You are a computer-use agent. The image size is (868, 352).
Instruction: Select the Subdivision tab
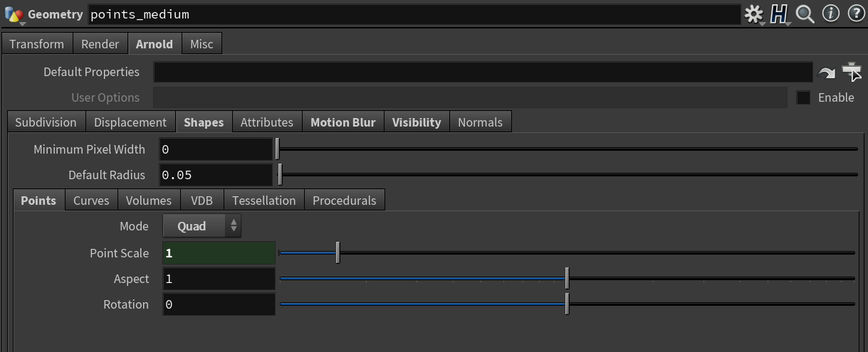[46, 122]
